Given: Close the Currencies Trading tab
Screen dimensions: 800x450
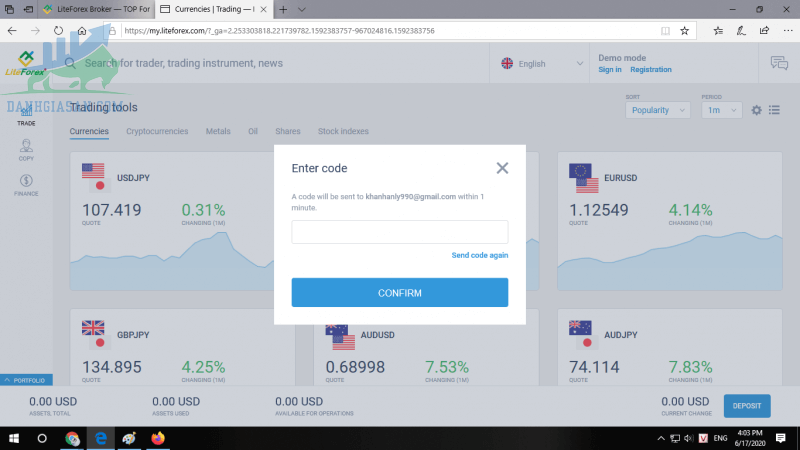Looking at the screenshot, I should click(x=263, y=9).
